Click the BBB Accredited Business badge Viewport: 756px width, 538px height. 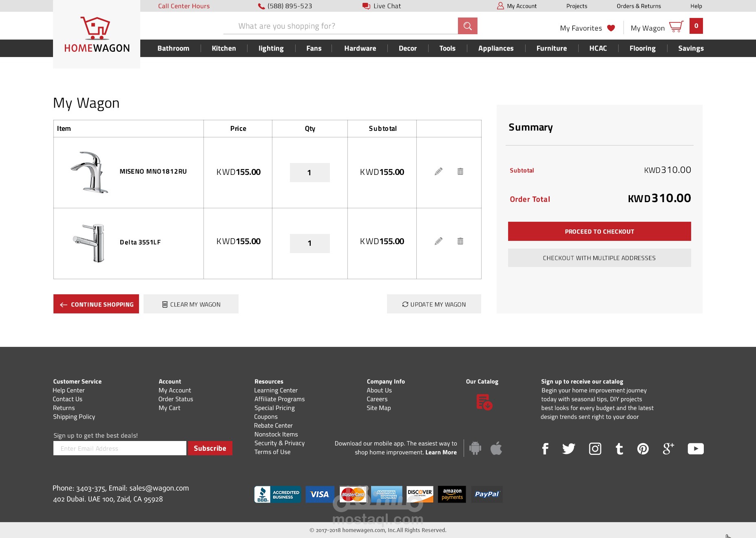click(x=278, y=494)
